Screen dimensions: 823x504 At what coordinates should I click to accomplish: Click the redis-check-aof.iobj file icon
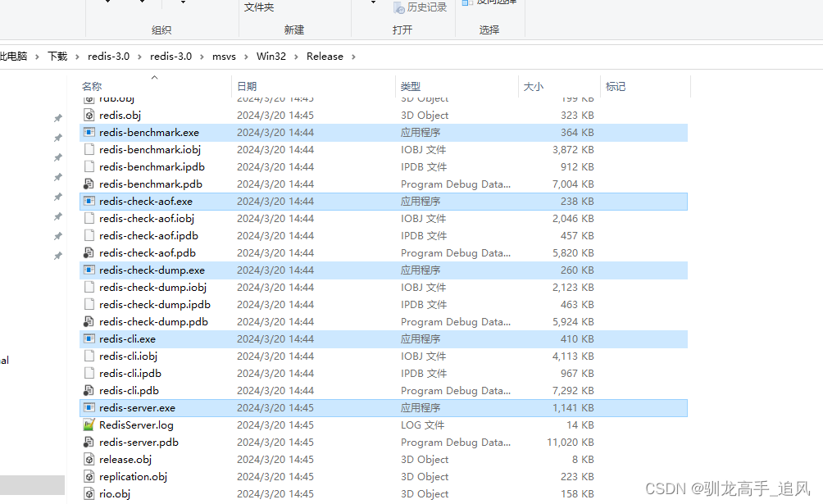[x=89, y=218]
